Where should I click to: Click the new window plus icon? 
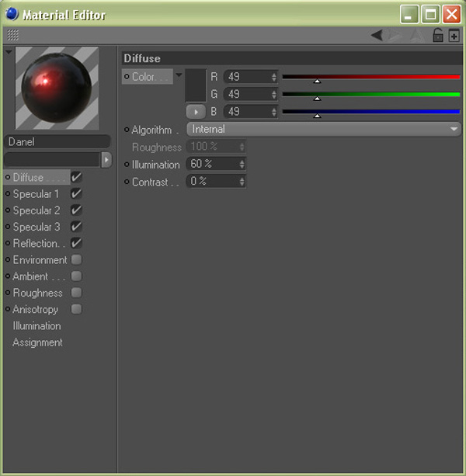(x=454, y=36)
